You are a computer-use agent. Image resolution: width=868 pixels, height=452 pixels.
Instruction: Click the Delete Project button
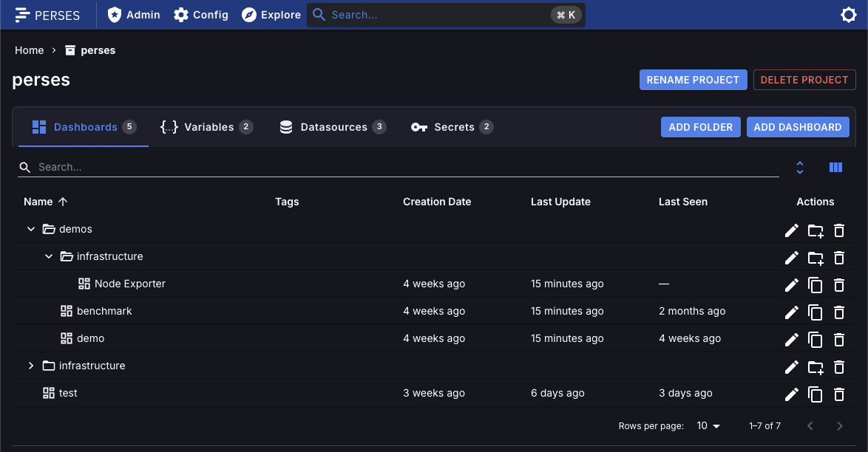pyautogui.click(x=804, y=80)
